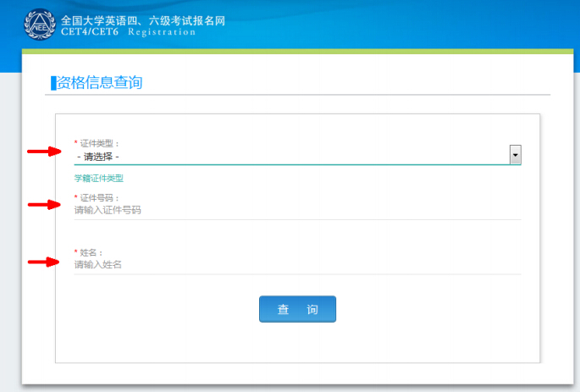Viewport: 580px width, 392px height.
Task: Click the red asterisk before 证件类型
Action: (x=75, y=143)
